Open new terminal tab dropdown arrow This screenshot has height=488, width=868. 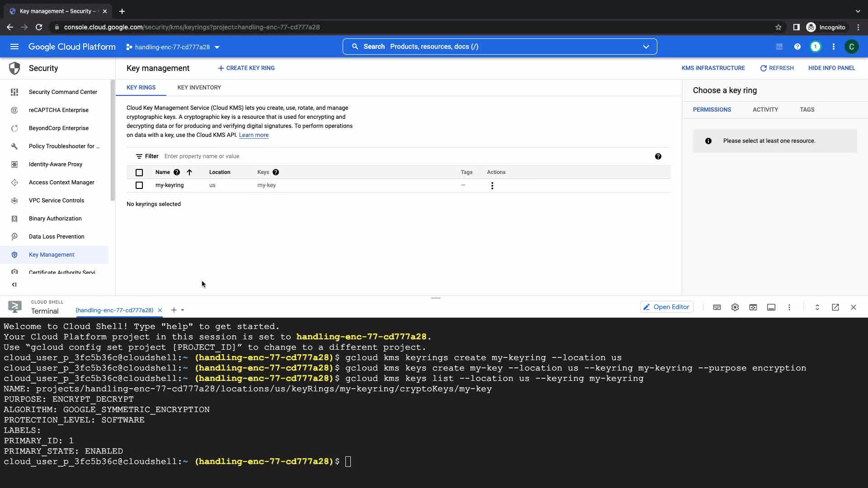[183, 310]
